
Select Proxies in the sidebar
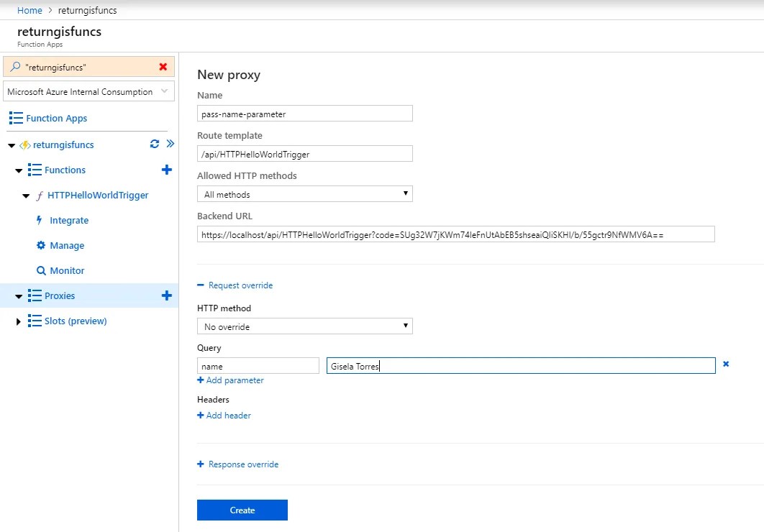point(60,296)
